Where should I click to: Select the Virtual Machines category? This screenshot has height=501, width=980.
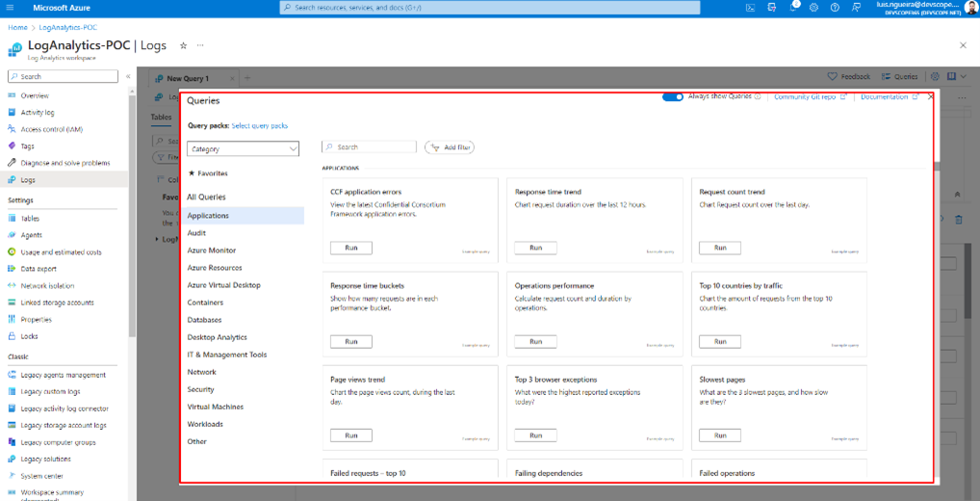tap(215, 407)
